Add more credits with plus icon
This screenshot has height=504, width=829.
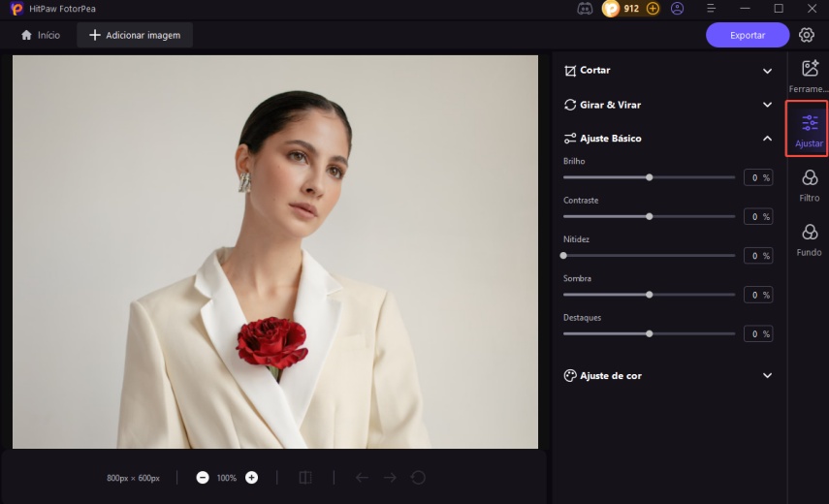[x=653, y=9]
